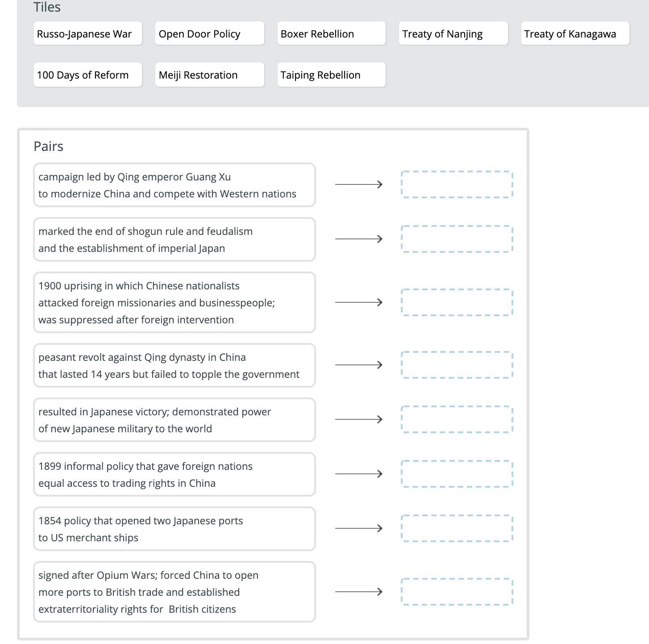
Task: Click the empty slot beside Guang Xu campaign description
Action: point(457,184)
